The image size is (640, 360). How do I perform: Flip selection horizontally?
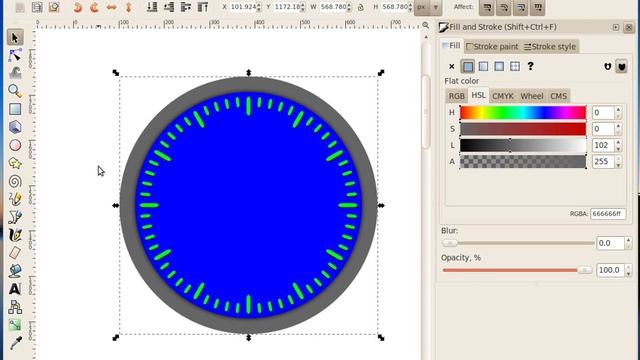pyautogui.click(x=111, y=7)
